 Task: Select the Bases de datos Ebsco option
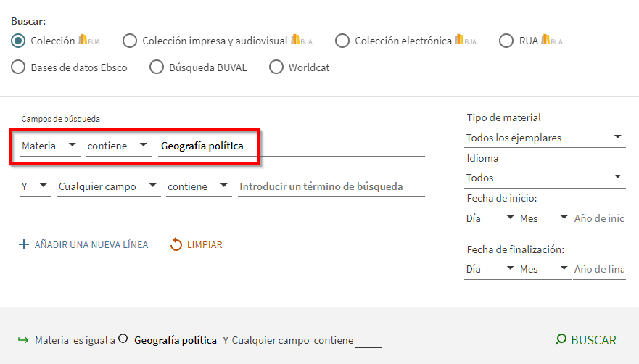coord(19,67)
